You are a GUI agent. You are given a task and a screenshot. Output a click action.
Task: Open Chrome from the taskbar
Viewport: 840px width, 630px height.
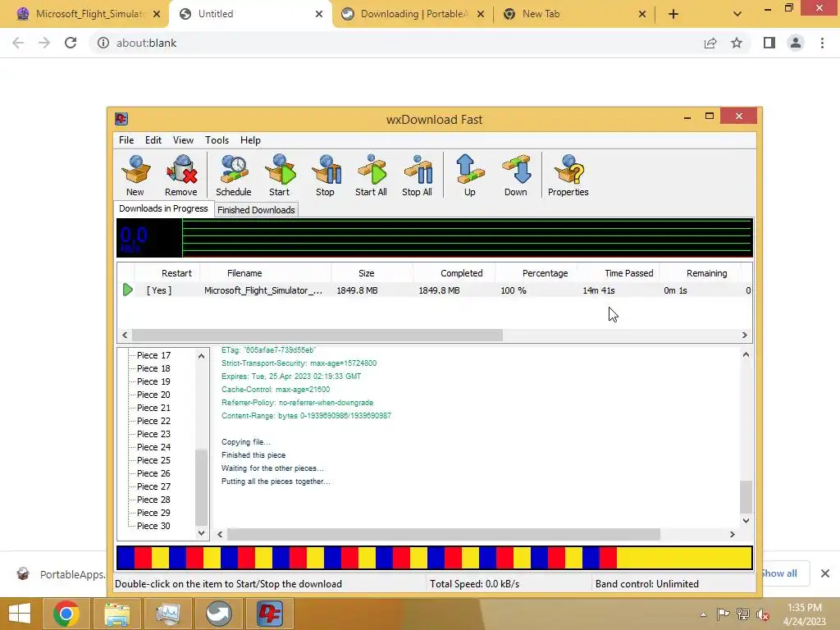pos(66,614)
